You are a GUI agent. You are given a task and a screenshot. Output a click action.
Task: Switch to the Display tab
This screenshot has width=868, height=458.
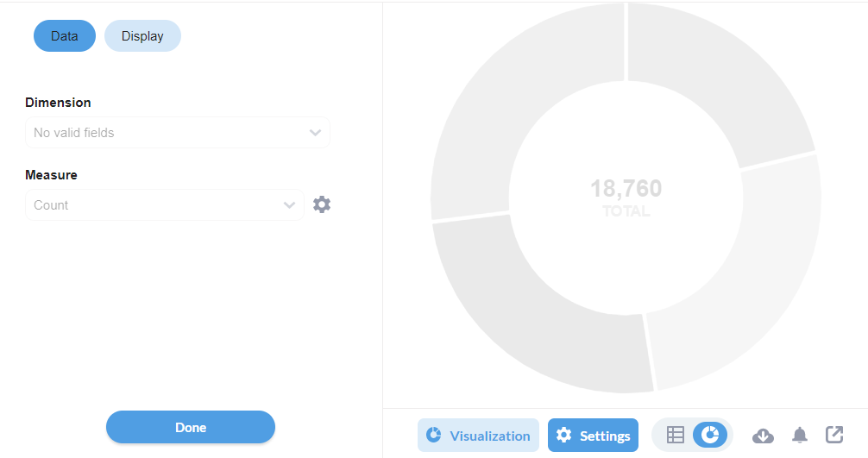click(x=142, y=36)
